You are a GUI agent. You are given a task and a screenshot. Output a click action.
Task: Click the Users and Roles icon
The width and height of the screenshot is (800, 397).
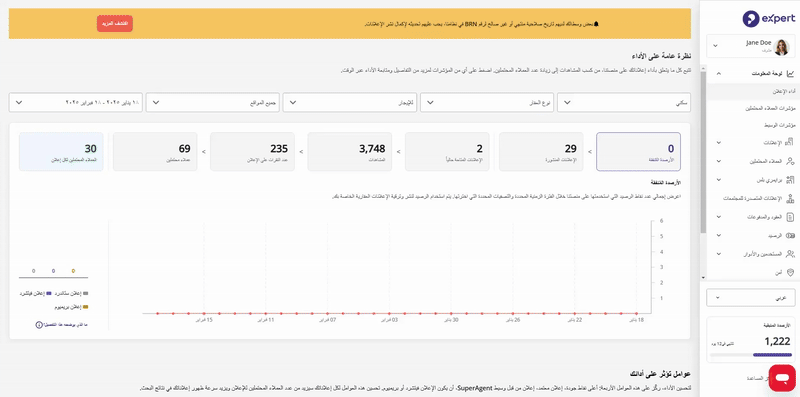pyautogui.click(x=790, y=254)
